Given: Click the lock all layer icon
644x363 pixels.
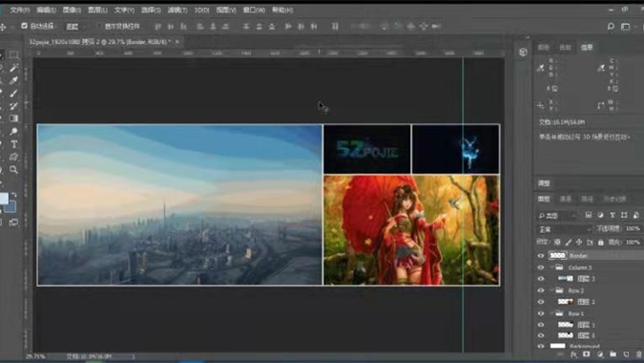Looking at the screenshot, I should point(601,242).
